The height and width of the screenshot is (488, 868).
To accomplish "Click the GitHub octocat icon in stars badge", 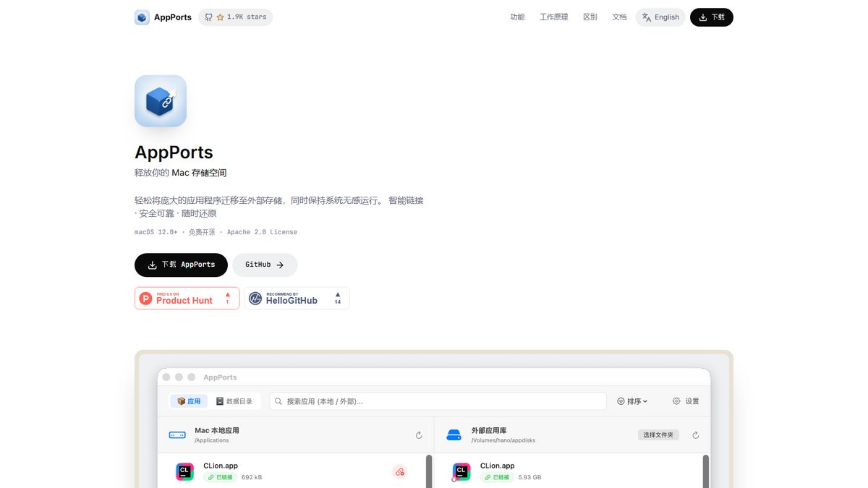I will (x=209, y=17).
